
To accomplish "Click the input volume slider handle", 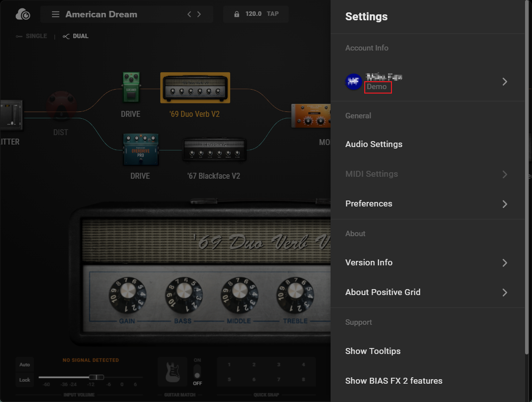I will pos(97,377).
